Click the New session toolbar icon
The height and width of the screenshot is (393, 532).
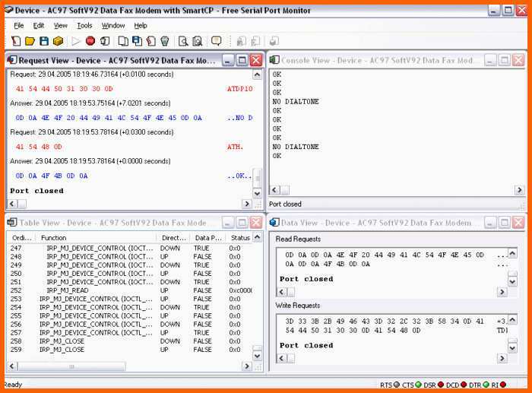point(16,41)
